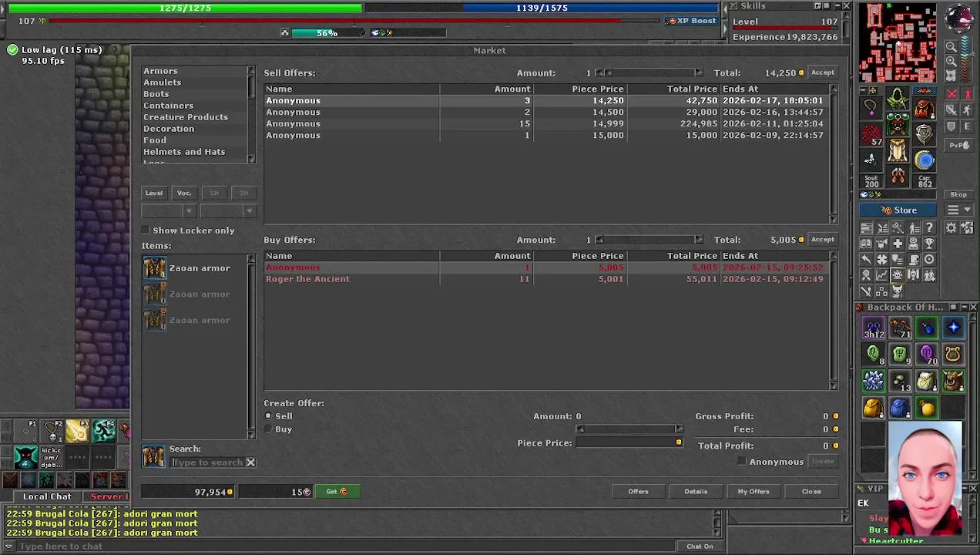980x555 pixels.
Task: Select Roger the Ancient buy offer
Action: click(x=547, y=279)
